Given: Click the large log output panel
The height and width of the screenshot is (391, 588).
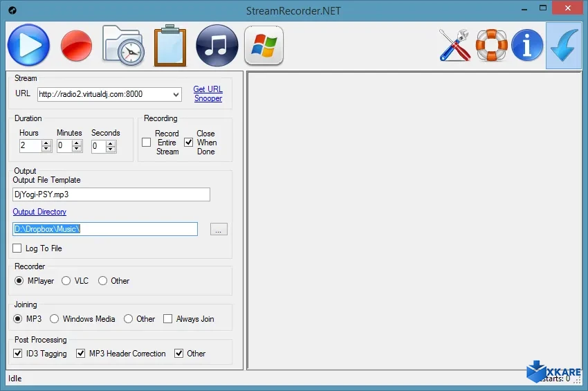Looking at the screenshot, I should 414,221.
